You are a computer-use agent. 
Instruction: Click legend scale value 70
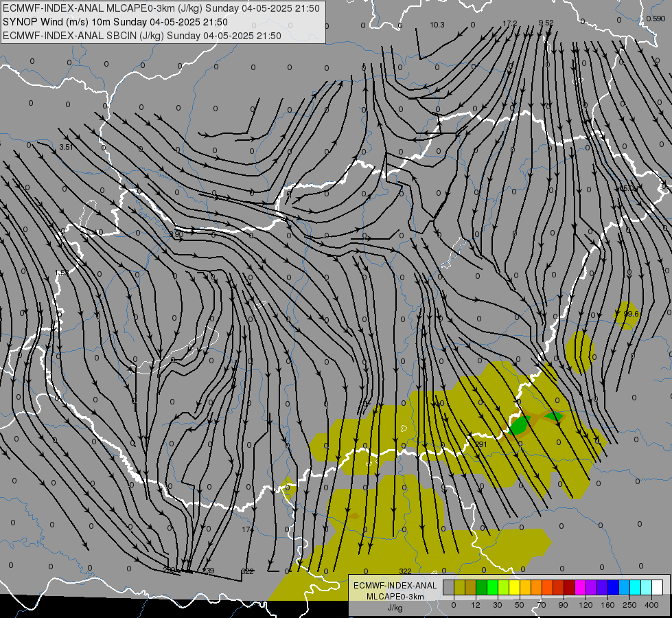click(542, 605)
